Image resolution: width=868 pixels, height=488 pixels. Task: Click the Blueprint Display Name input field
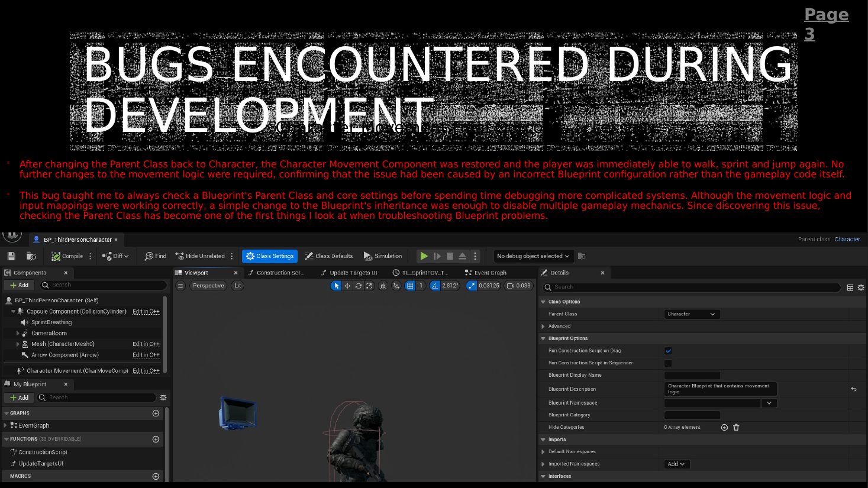[692, 376]
